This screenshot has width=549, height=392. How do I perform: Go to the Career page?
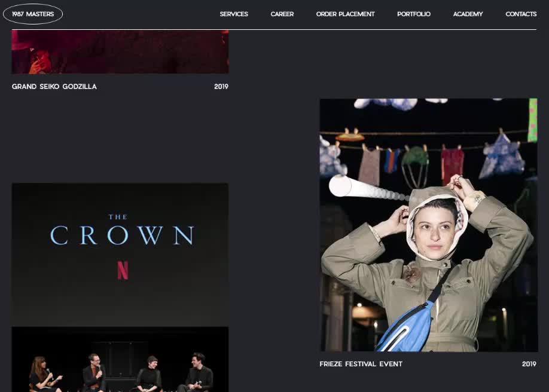pyautogui.click(x=282, y=14)
